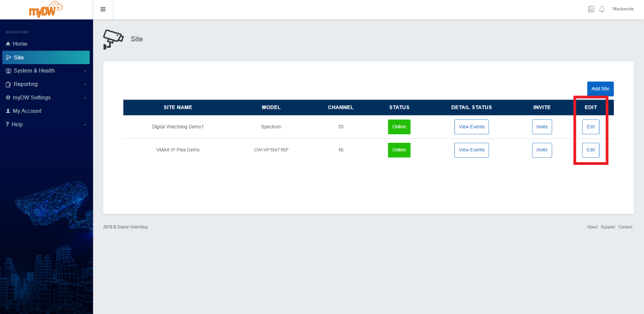644x314 pixels.
Task: Click the STATUS column header
Action: [x=399, y=107]
